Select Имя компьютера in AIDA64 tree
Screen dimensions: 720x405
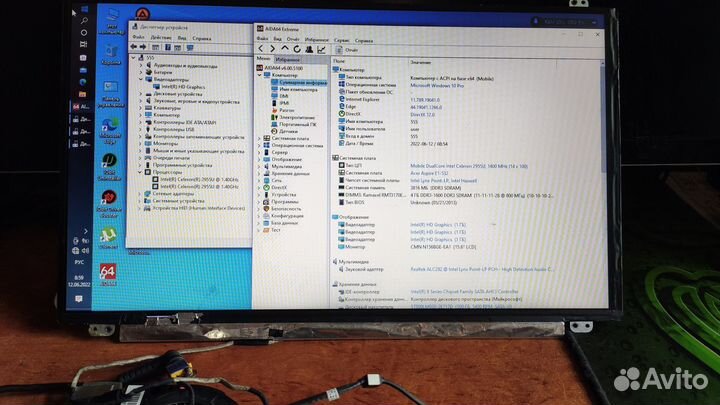pyautogui.click(x=294, y=90)
